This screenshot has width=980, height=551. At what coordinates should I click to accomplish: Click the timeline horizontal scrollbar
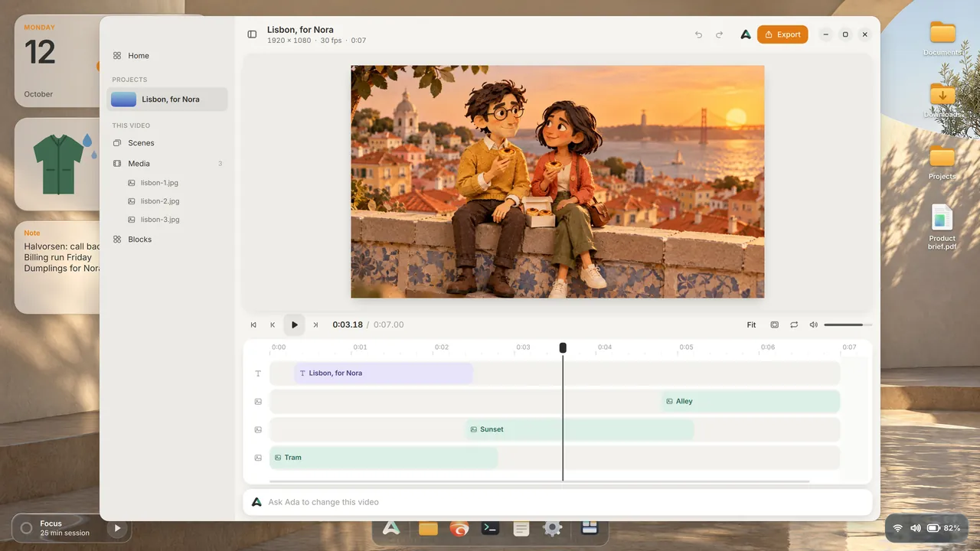[539, 481]
